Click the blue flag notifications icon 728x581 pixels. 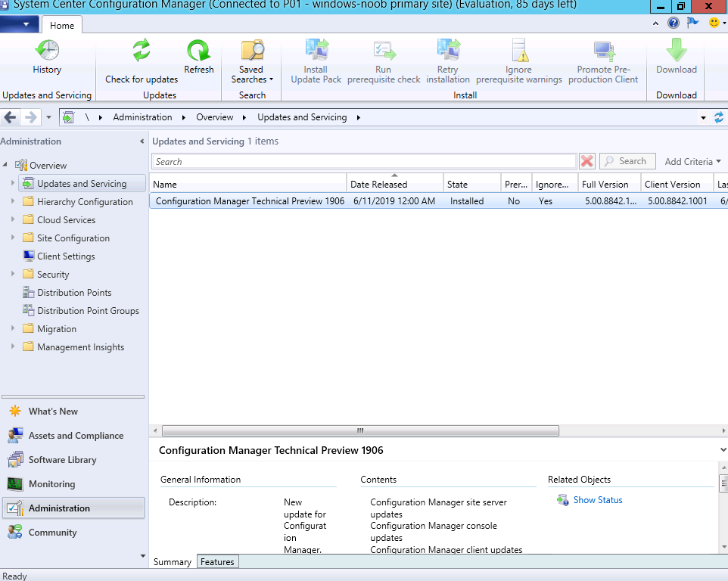pyautogui.click(x=692, y=22)
